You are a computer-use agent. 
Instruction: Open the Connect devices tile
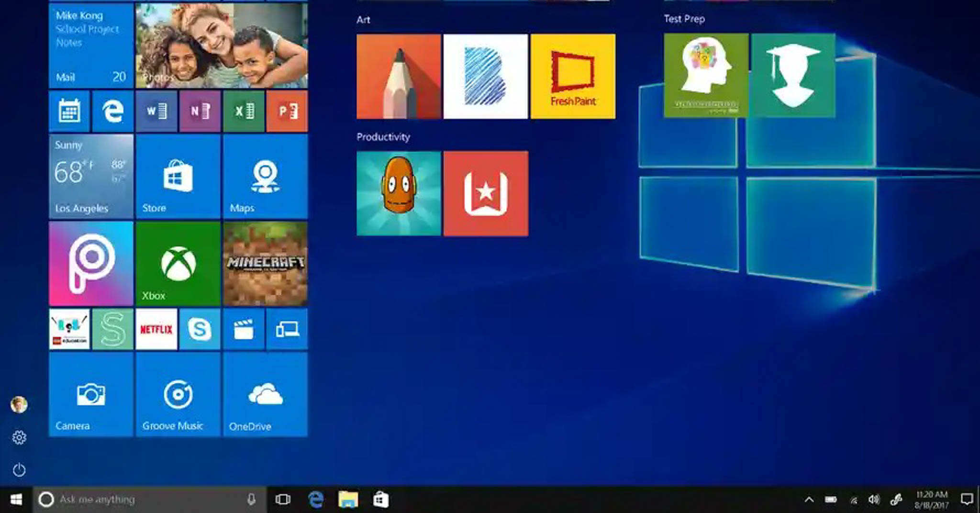287,329
